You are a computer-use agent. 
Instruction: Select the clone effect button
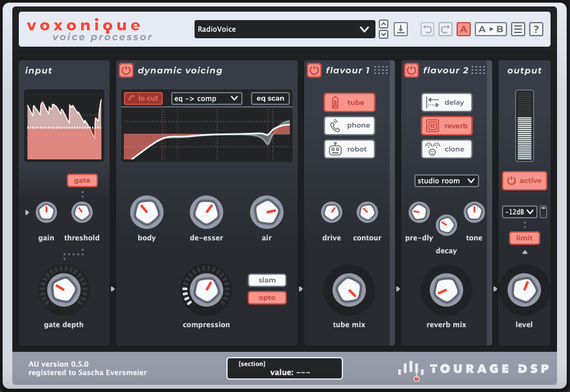(x=447, y=149)
